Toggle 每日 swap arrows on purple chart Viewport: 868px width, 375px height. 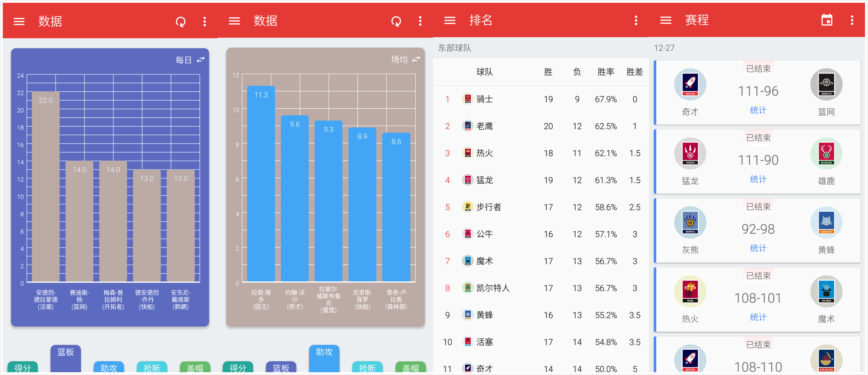pyautogui.click(x=200, y=60)
